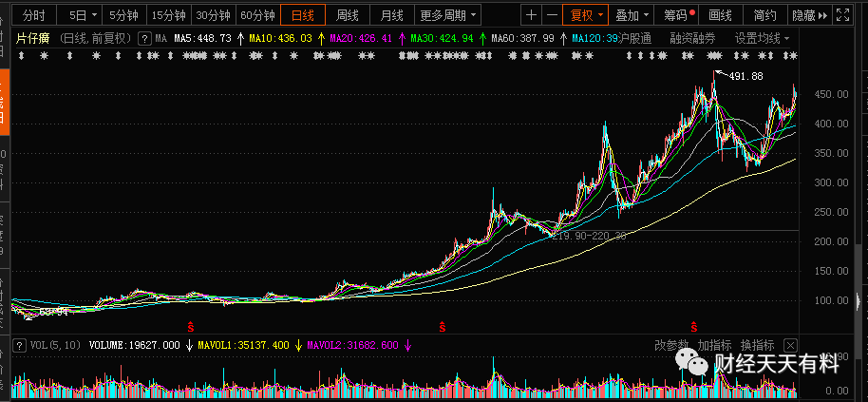Toggle 隐藏 to hide side panel
This screenshot has height=402, width=868.
[810, 15]
